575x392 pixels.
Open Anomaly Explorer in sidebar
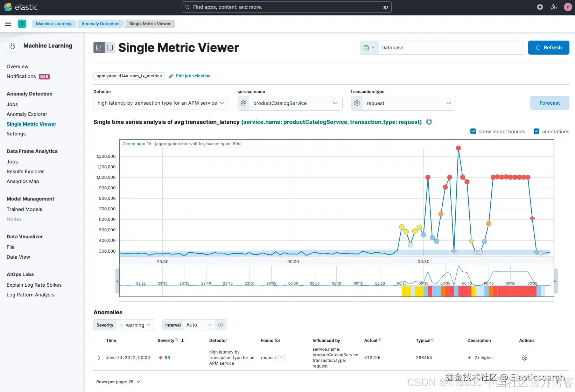pos(27,114)
